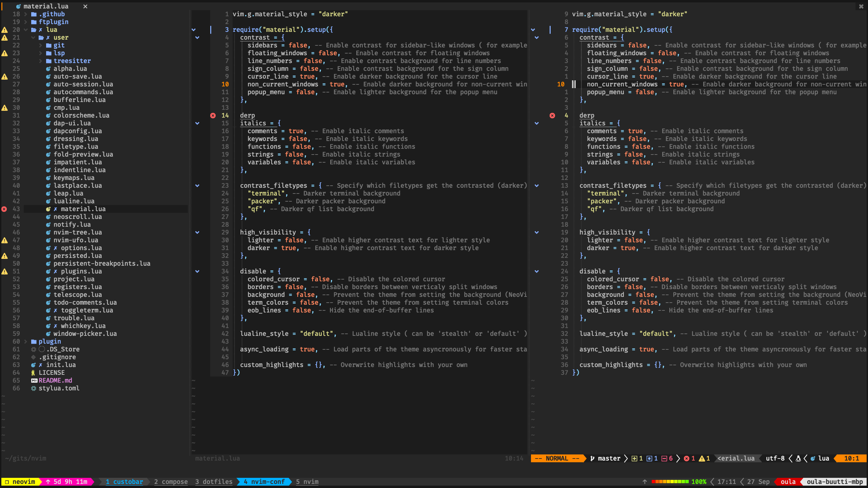Viewport: 868px width, 488px height.
Task: Click the statusline warning triangle icon
Action: [702, 459]
